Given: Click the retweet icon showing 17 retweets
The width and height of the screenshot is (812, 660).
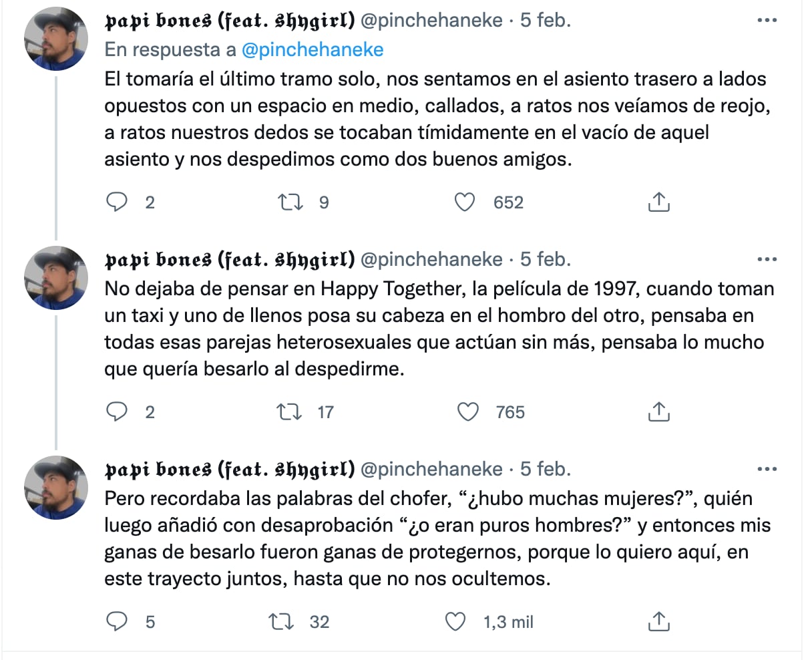Looking at the screenshot, I should [x=290, y=411].
